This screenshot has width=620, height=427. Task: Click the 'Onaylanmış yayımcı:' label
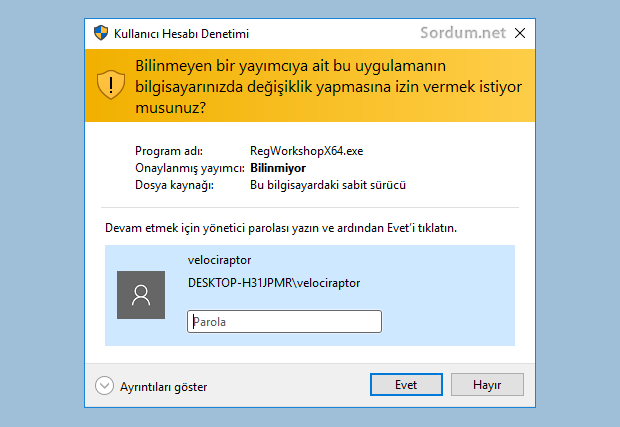pos(190,168)
